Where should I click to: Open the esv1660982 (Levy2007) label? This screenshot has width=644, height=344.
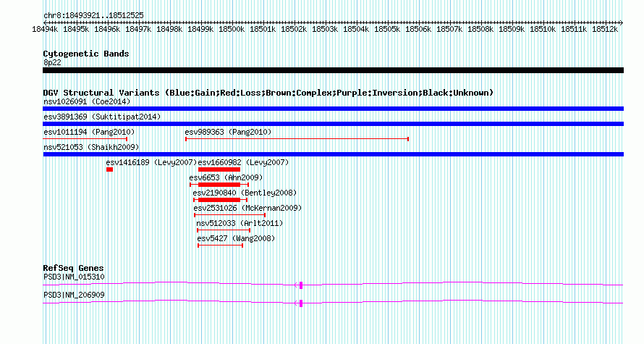pyautogui.click(x=243, y=162)
